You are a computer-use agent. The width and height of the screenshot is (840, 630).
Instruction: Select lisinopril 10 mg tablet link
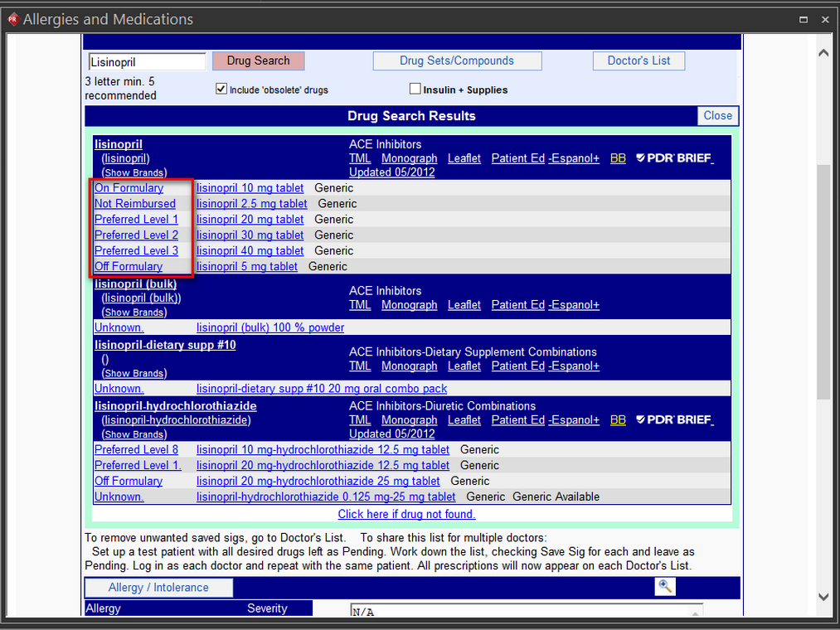tap(250, 188)
